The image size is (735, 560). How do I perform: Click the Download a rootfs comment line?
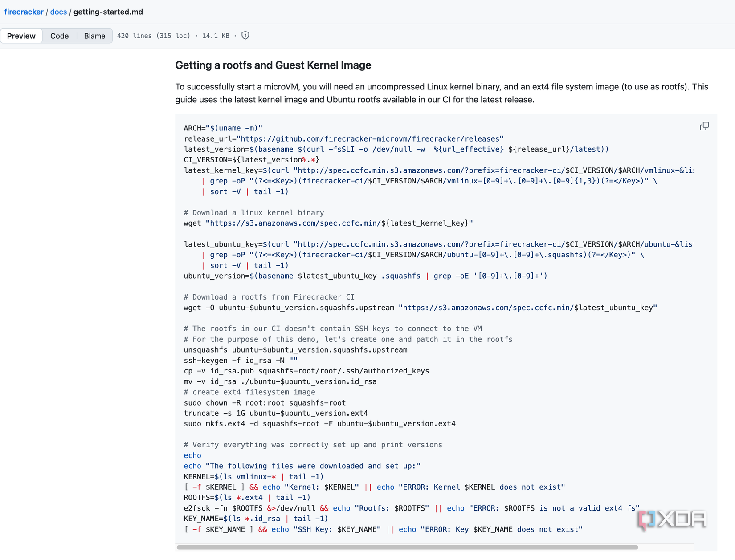pyautogui.click(x=269, y=297)
